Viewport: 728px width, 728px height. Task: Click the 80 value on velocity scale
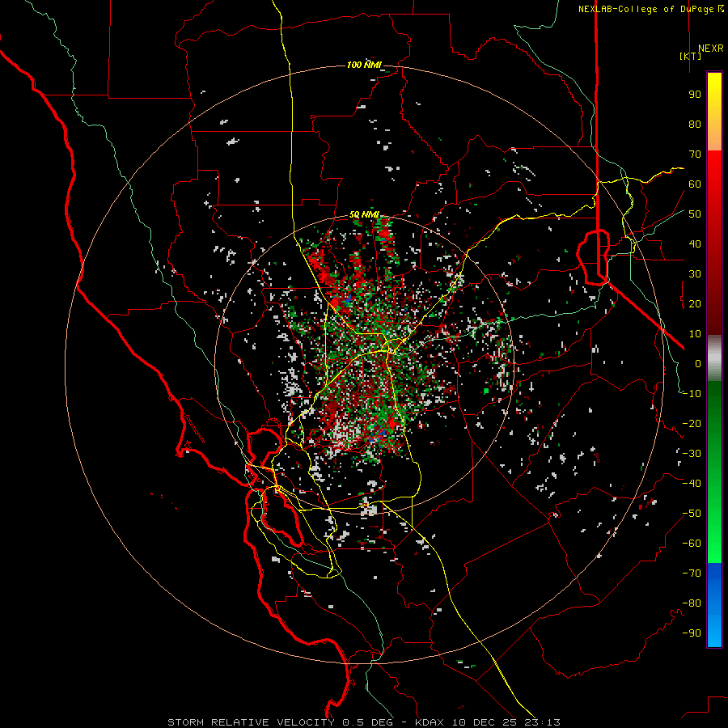point(695,125)
